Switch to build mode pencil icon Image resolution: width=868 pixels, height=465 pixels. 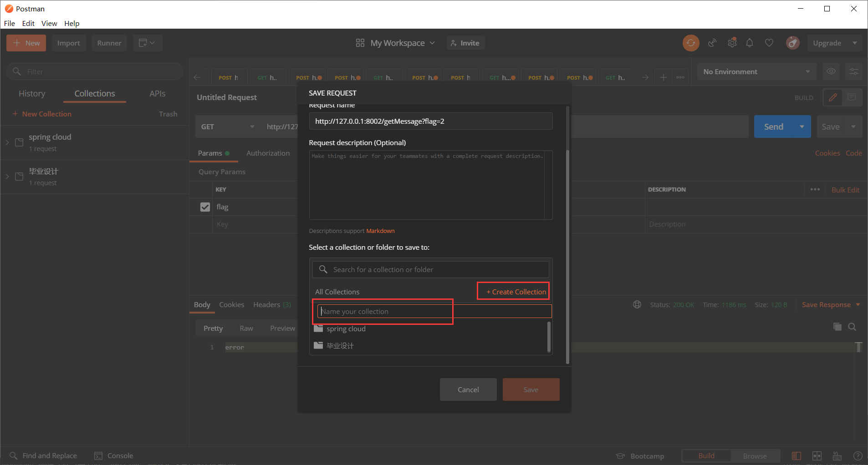tap(833, 97)
